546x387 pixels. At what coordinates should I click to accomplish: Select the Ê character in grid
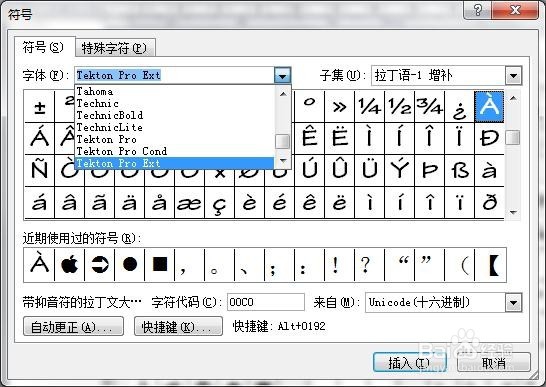tap(310, 139)
